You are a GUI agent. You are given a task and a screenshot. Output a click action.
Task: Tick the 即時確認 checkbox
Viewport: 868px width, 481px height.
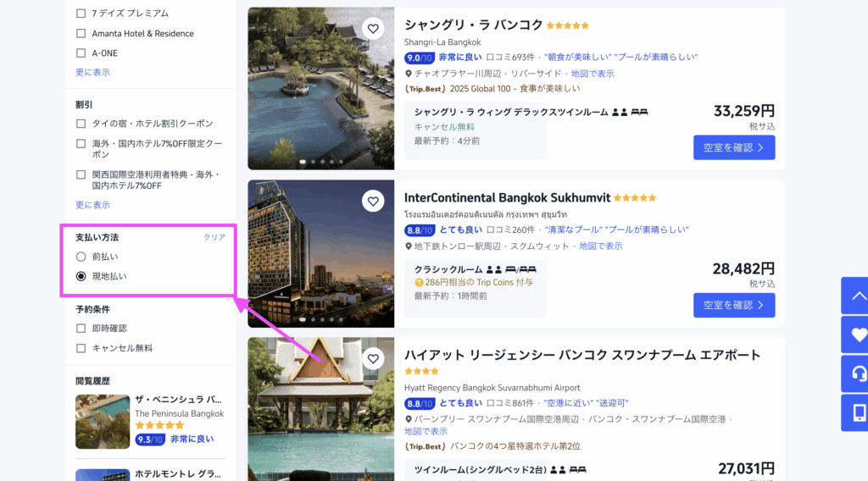[x=81, y=329]
